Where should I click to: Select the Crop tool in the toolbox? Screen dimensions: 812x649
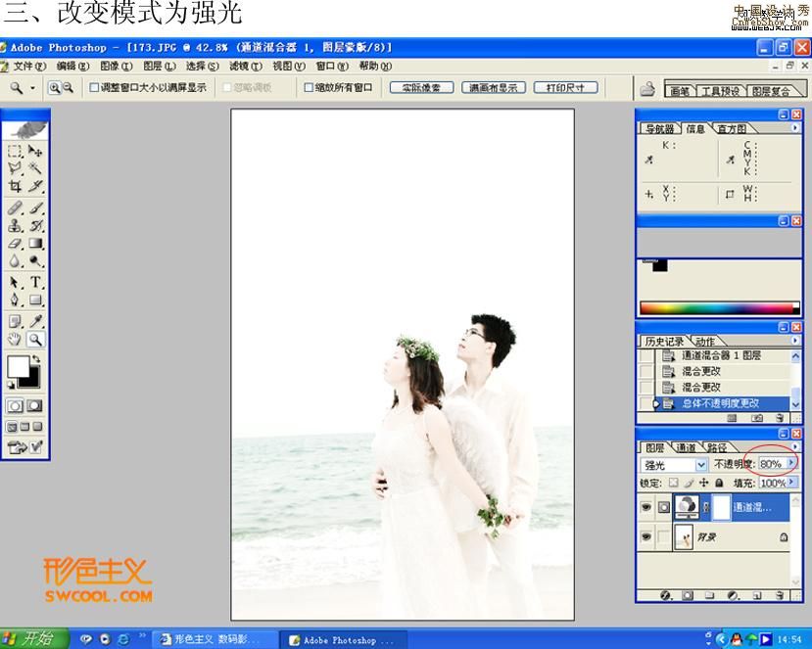coord(15,186)
